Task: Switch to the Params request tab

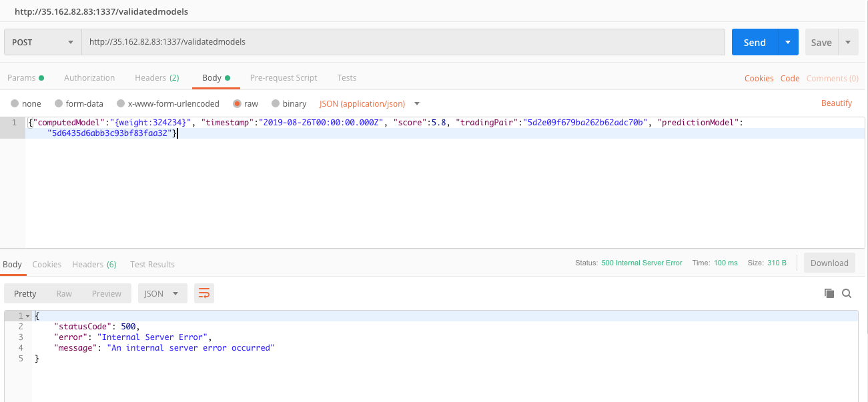Action: (25, 78)
